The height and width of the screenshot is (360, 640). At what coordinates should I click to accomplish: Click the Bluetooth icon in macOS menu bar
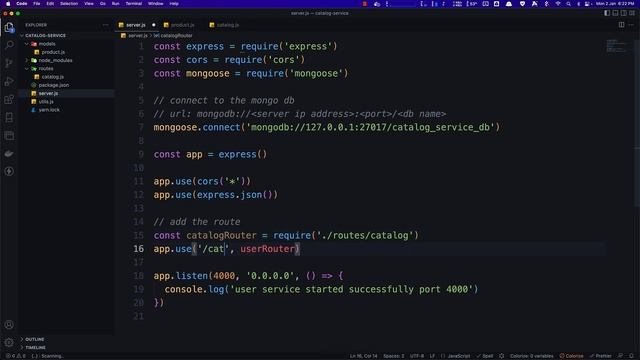click(547, 4)
